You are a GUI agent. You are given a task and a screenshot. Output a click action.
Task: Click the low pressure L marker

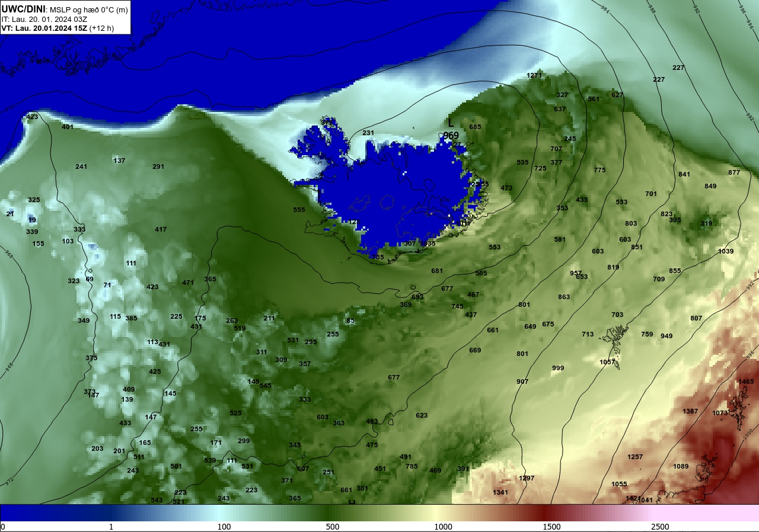pyautogui.click(x=451, y=123)
